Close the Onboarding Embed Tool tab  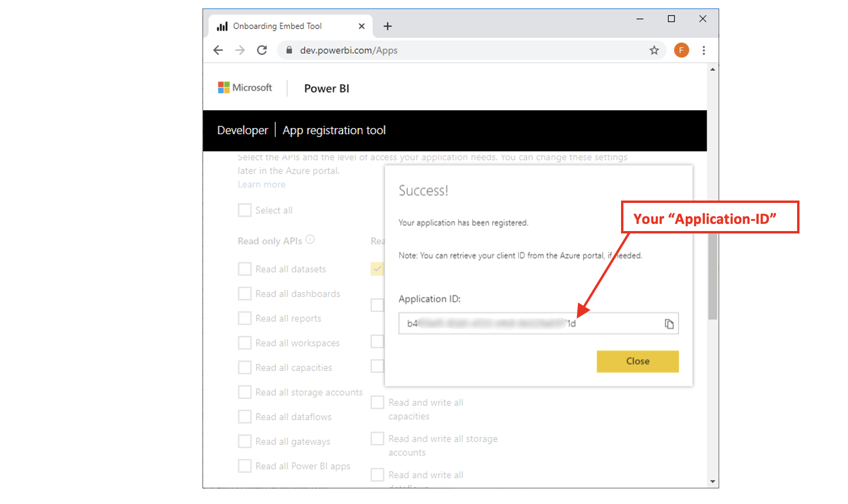(x=361, y=26)
